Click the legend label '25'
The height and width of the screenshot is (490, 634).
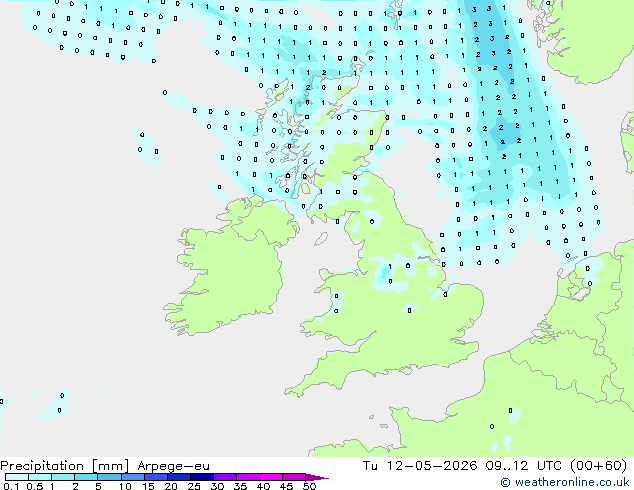(x=194, y=486)
